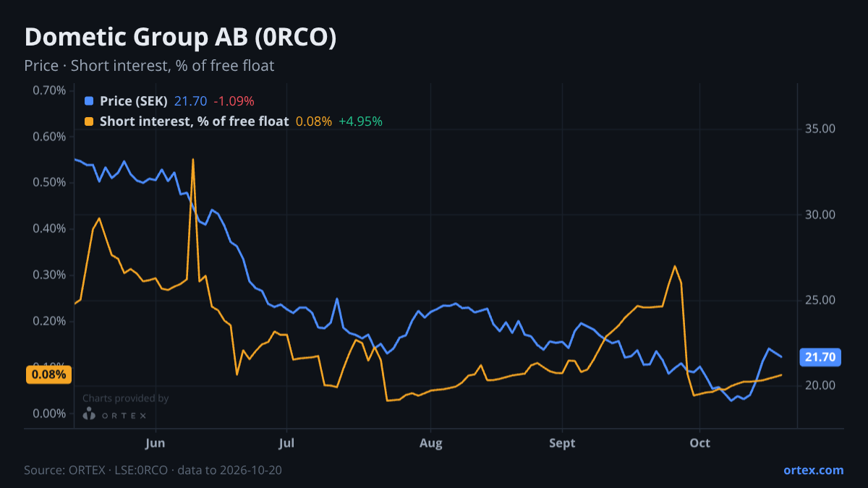The height and width of the screenshot is (488, 868).
Task: Click the 0.50% left axis label
Action: (x=49, y=182)
